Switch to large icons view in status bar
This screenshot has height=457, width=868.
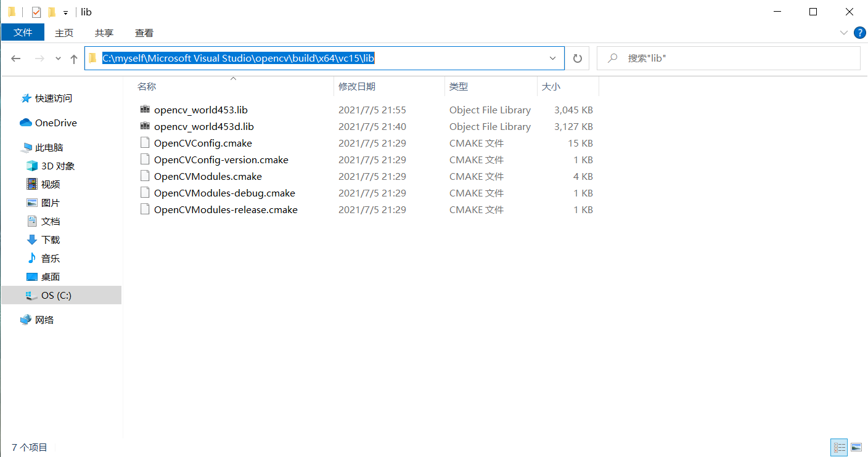[856, 447]
